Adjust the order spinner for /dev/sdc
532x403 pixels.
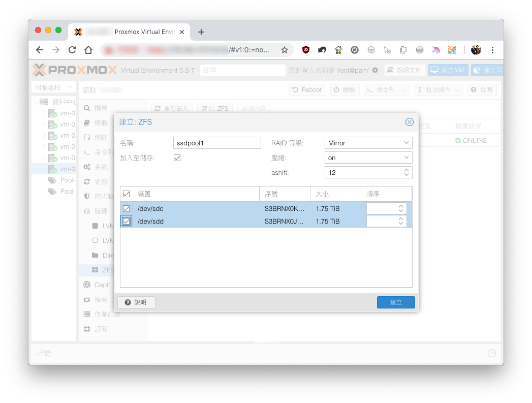[x=401, y=209]
